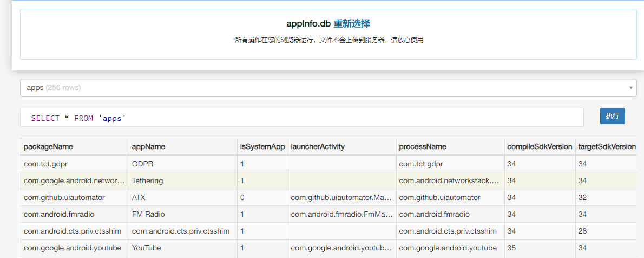Click the targetSdkVersion column header
The image size is (644, 258).
607,146
